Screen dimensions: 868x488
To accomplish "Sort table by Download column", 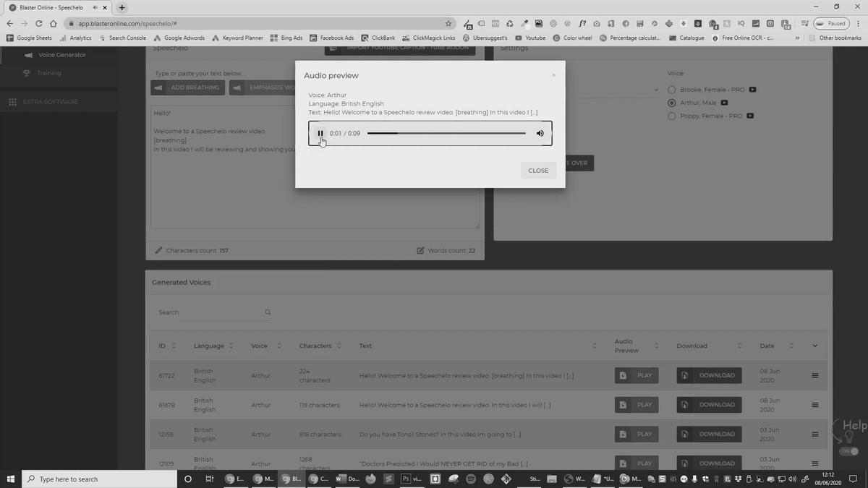I will 740,346.
